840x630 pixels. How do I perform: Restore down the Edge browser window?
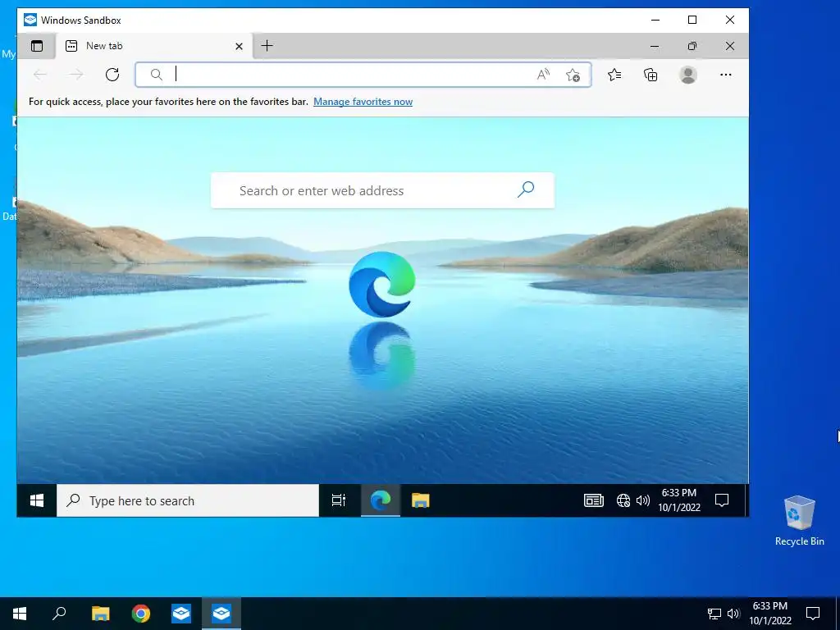pyautogui.click(x=692, y=46)
